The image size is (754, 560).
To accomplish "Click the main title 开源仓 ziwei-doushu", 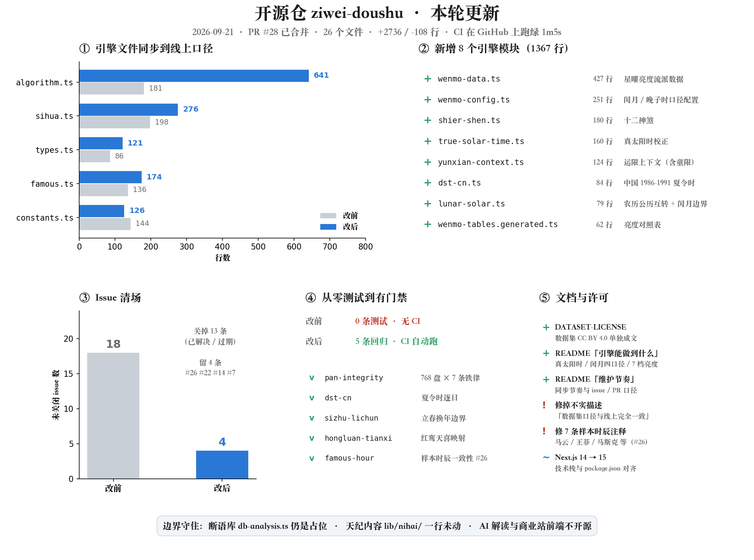I will [x=329, y=13].
